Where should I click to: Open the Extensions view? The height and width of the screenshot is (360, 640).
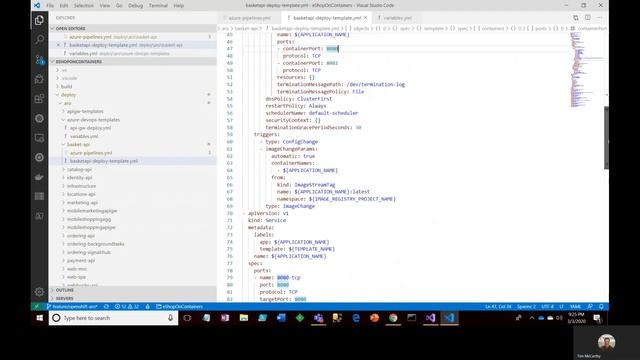[39, 98]
